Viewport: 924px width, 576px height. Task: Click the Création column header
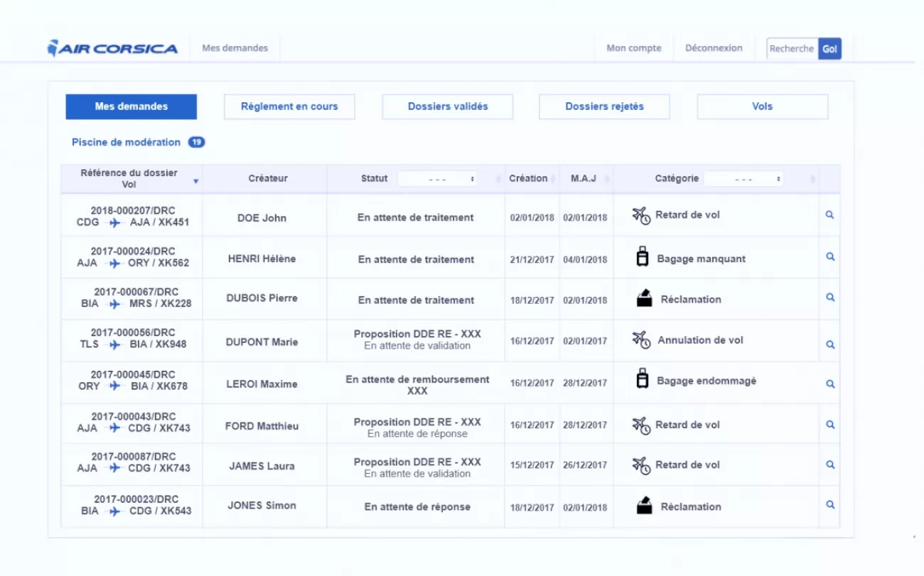(528, 178)
